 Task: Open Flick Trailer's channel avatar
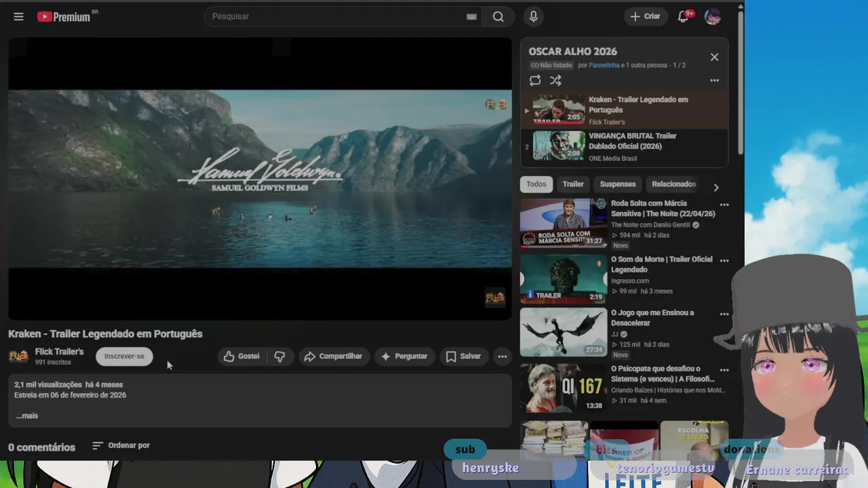(18, 356)
